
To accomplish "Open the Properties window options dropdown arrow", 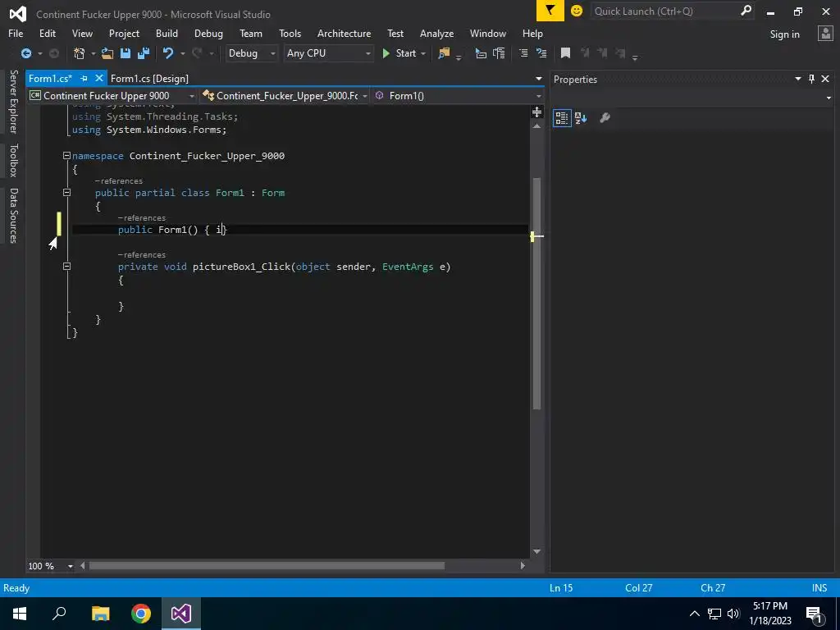I will pos(798,79).
